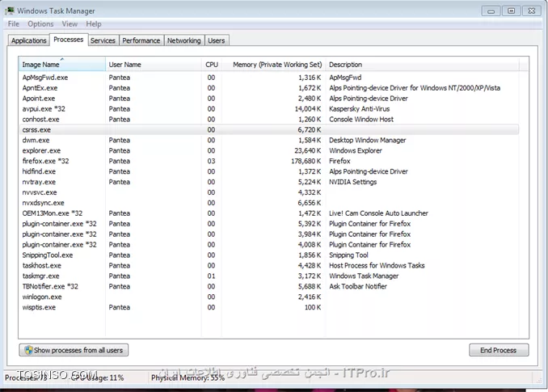Image resolution: width=548 pixels, height=392 pixels.
Task: Open the Help menu
Action: 94,24
